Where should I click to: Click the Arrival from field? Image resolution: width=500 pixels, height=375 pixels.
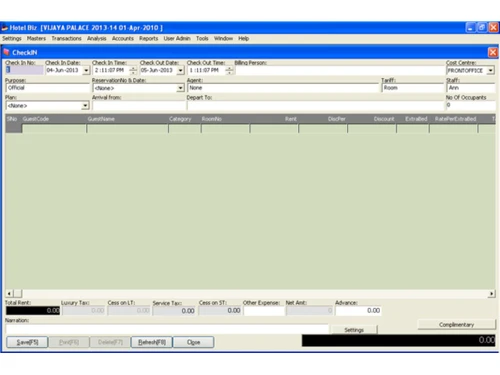tap(139, 106)
